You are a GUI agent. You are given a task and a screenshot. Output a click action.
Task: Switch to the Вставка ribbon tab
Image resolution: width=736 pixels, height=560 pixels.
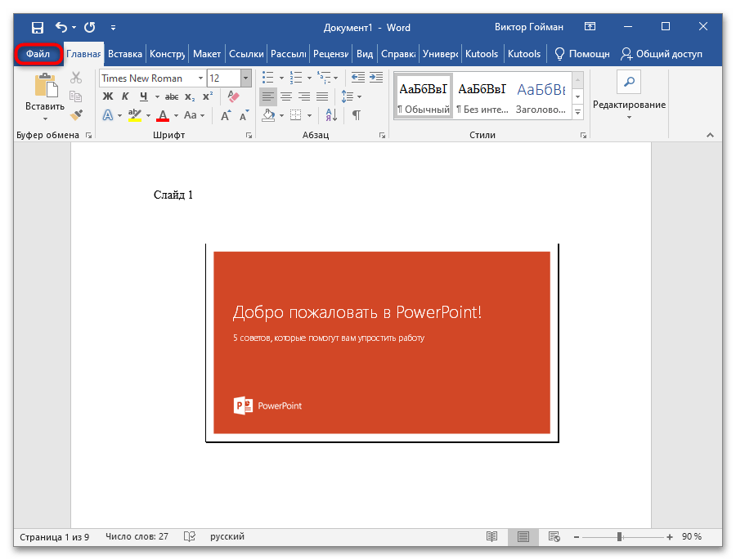coord(125,54)
